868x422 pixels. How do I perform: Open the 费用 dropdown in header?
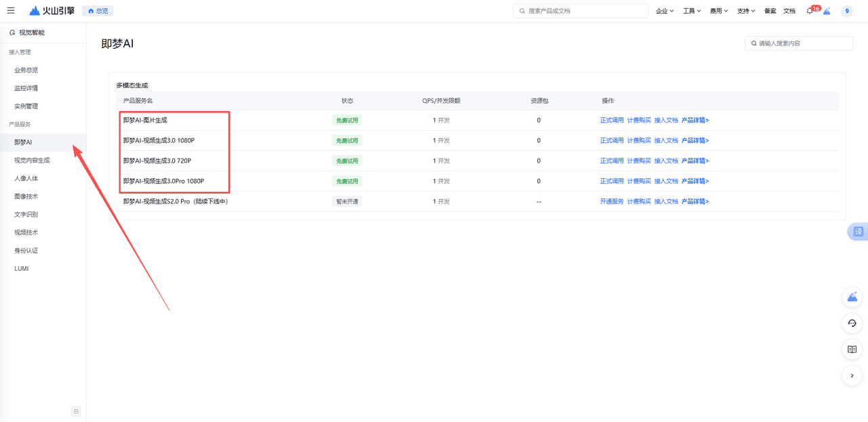pyautogui.click(x=718, y=11)
